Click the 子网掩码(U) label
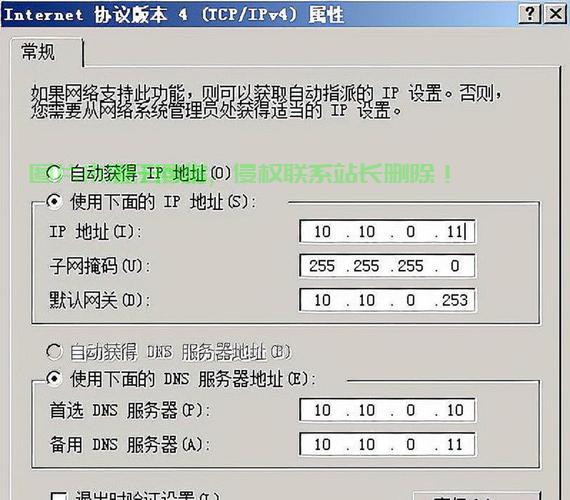570x500 pixels. [x=100, y=266]
